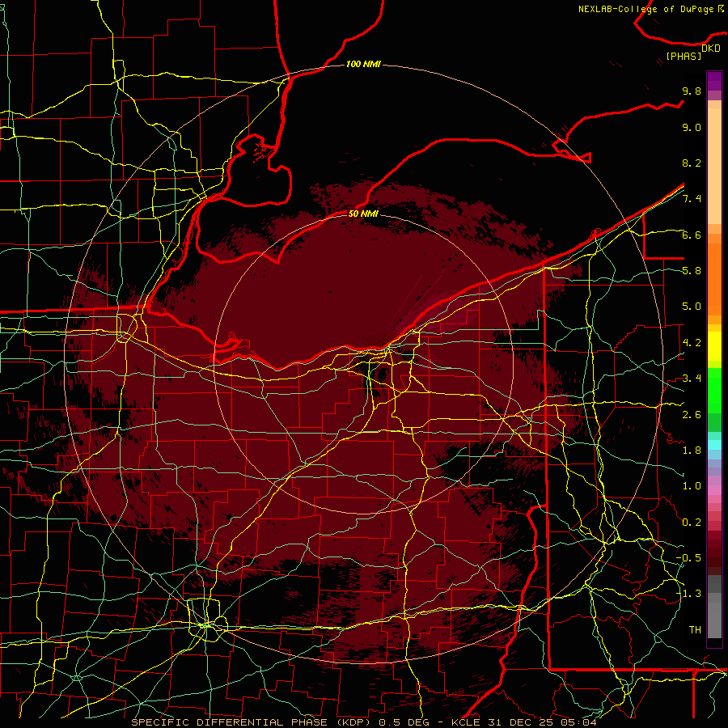Click the 4.2 scale label
Screen dimensions: 728x728
(x=692, y=343)
